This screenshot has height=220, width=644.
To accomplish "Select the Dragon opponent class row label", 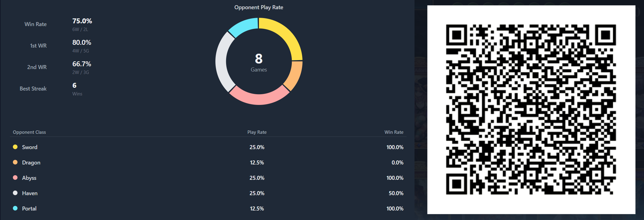I will (x=31, y=163).
